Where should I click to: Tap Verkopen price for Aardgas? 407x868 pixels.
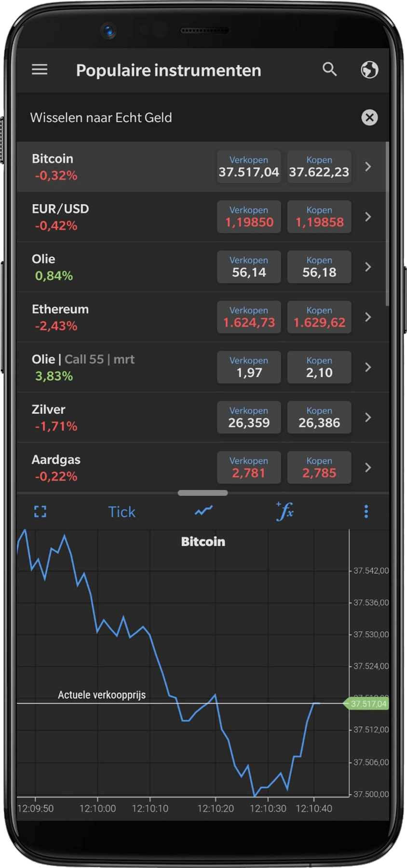249,468
